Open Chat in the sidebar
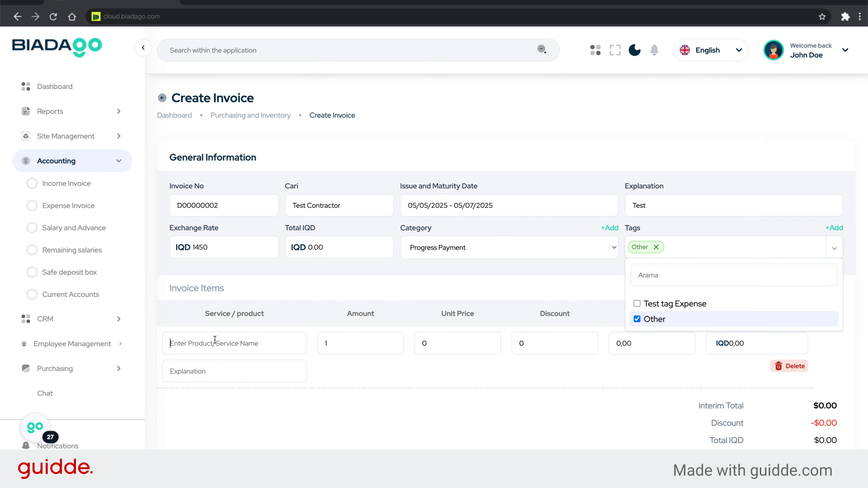This screenshot has height=488, width=868. click(45, 393)
